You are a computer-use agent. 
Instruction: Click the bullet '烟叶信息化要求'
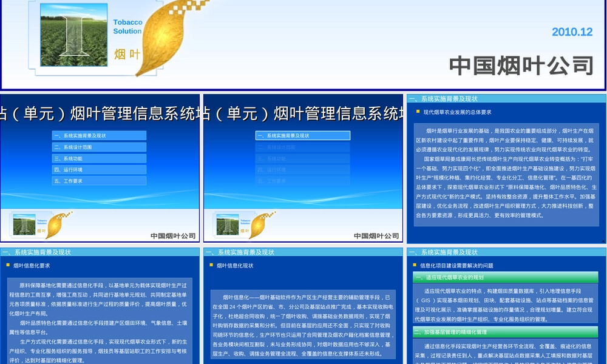coord(32,266)
